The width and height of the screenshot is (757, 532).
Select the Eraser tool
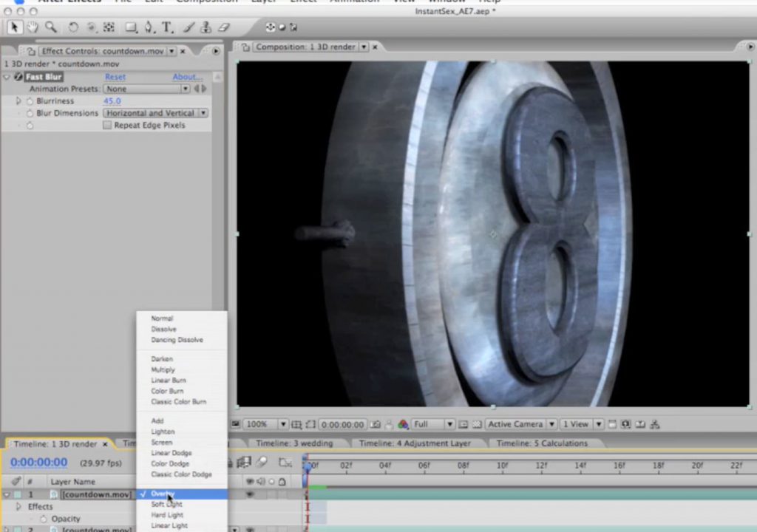pyautogui.click(x=223, y=27)
